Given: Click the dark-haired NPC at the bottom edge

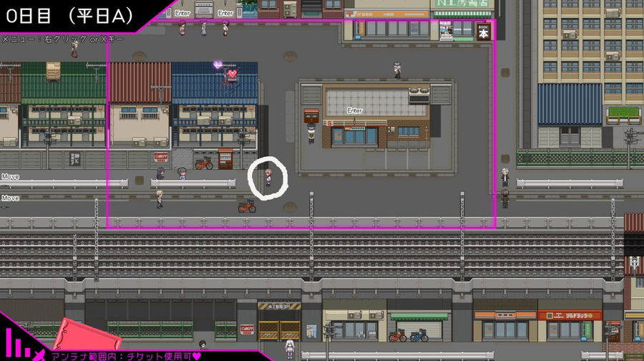Looking at the screenshot, I should pyautogui.click(x=203, y=345).
